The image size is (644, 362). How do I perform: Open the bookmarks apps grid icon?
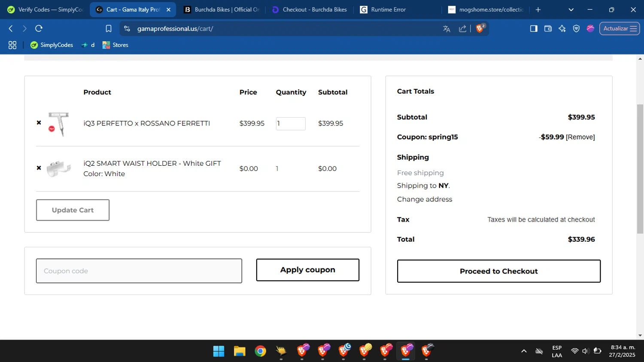[x=12, y=45]
